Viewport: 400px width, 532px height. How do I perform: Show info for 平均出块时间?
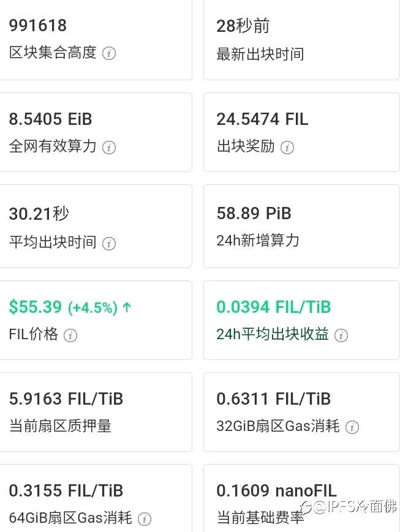[109, 243]
